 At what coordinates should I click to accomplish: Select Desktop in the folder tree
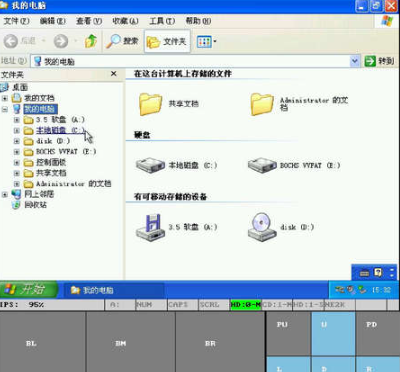[20, 87]
